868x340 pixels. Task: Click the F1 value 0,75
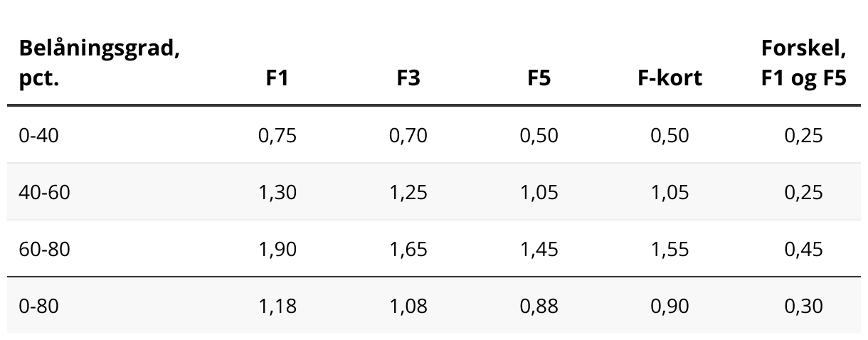[277, 135]
